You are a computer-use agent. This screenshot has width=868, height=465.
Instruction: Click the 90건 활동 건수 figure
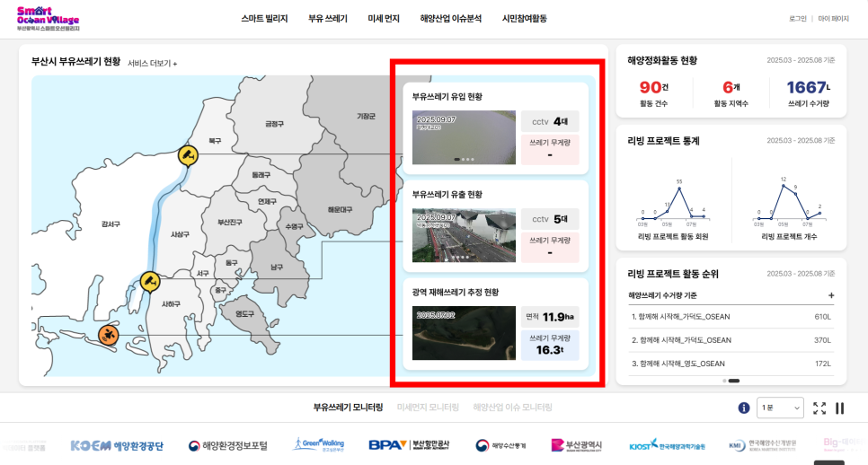[654, 92]
